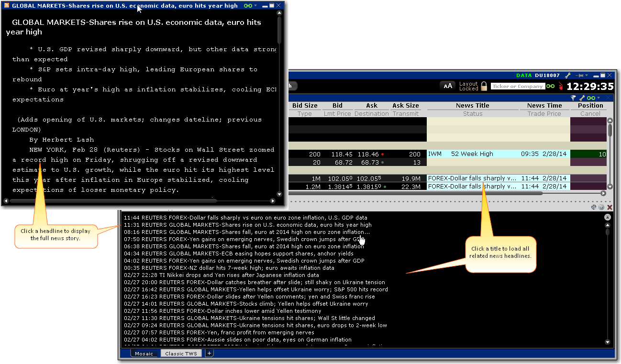The width and height of the screenshot is (621, 364).
Task: Click down arrow of news story vertical scrollbar
Action: (x=279, y=194)
